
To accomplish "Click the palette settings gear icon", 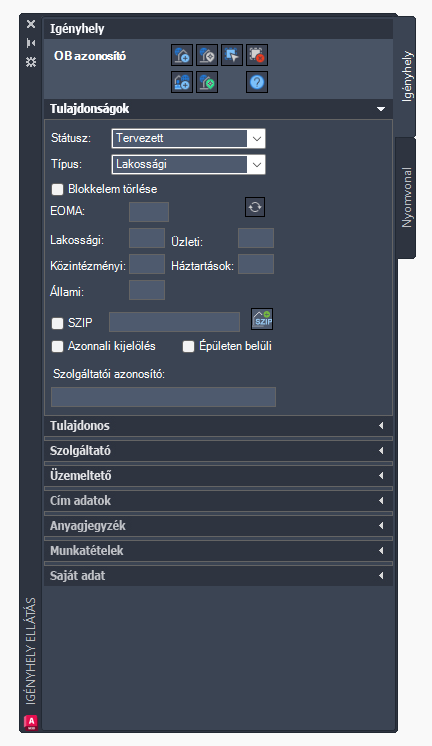I will 31,62.
